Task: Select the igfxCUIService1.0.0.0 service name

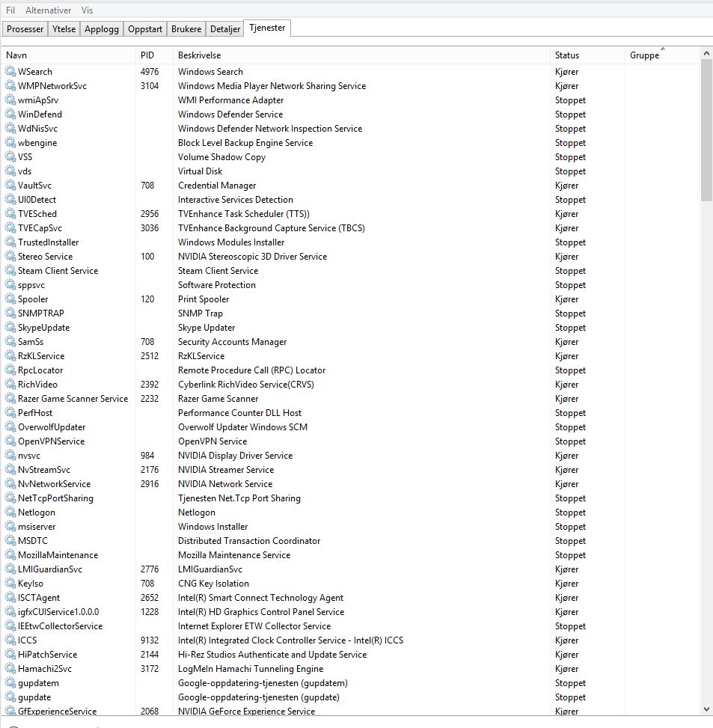Action: [58, 612]
